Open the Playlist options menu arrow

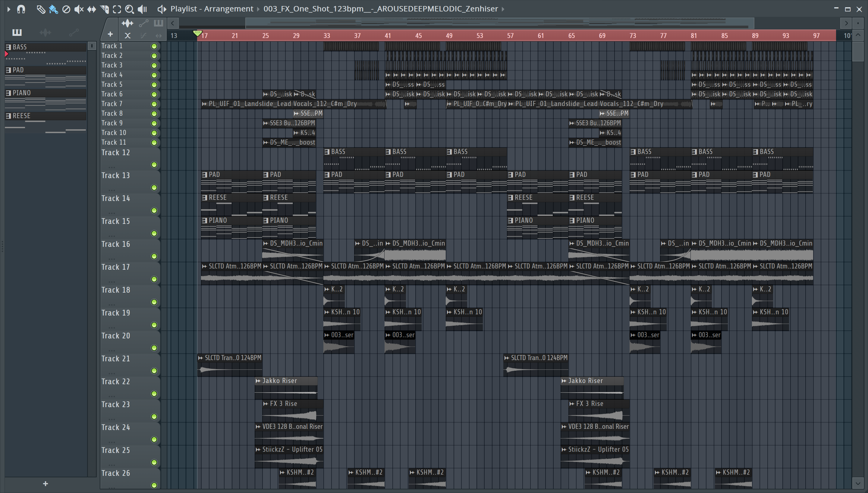click(8, 9)
